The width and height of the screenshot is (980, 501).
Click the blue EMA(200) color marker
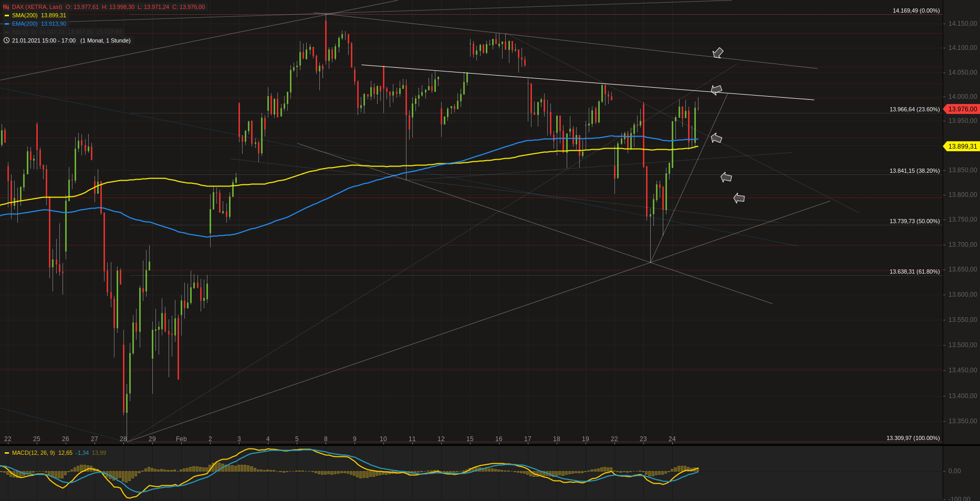point(6,24)
